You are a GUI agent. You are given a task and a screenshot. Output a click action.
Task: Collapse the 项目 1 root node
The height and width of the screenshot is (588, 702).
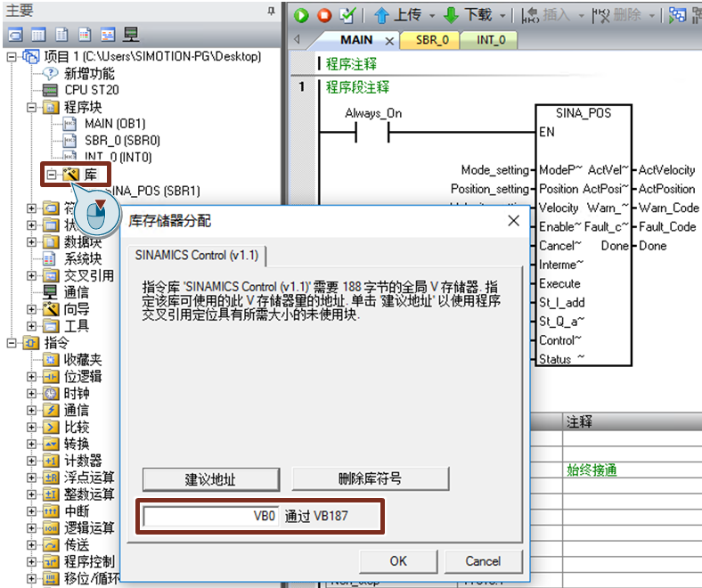pos(12,56)
